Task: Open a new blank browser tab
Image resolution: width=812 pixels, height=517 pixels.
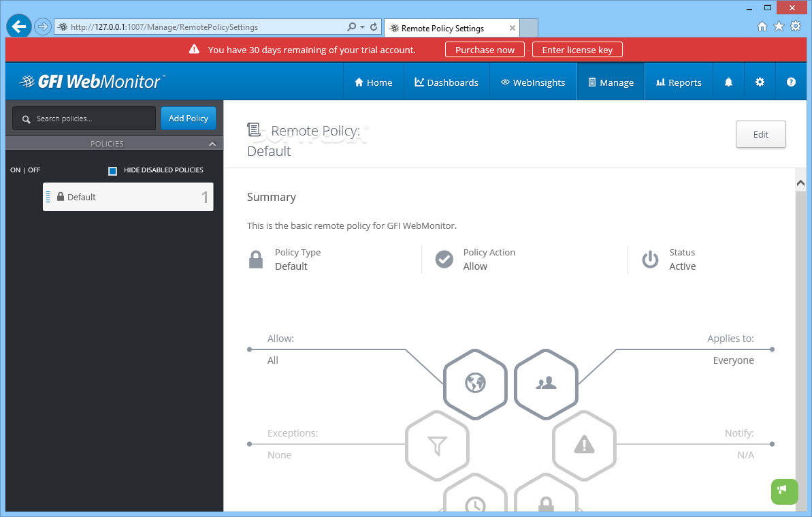Action: coord(529,28)
